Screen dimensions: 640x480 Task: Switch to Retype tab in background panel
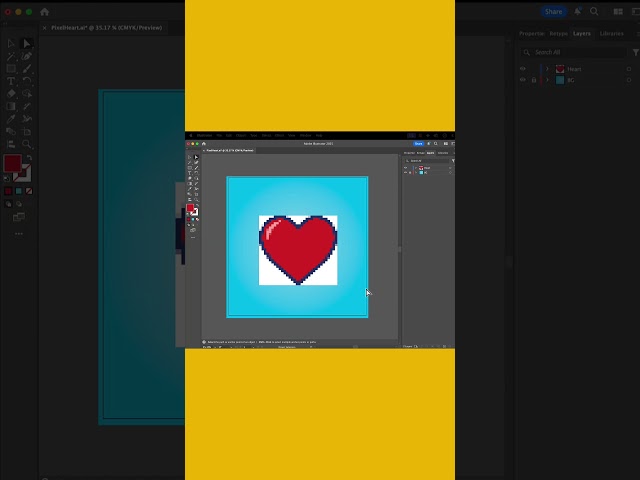pyautogui.click(x=559, y=33)
